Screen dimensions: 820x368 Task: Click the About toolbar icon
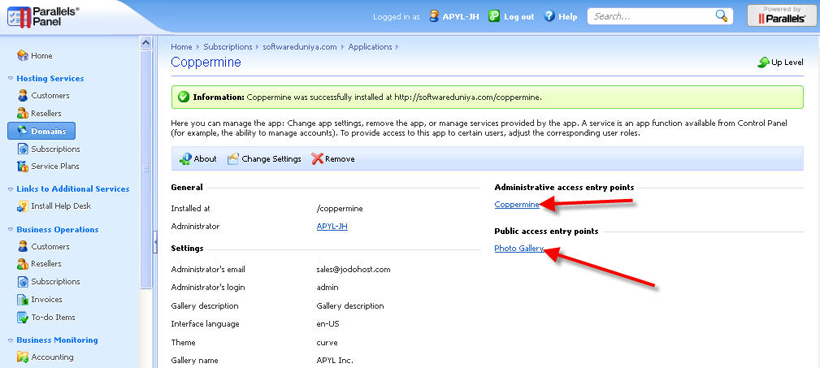tap(185, 159)
